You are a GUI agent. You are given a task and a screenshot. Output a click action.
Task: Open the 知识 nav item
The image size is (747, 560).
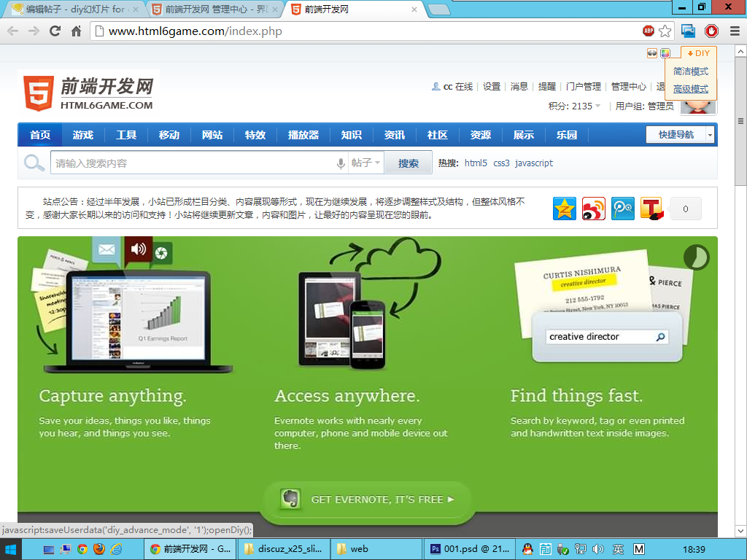pos(352,135)
